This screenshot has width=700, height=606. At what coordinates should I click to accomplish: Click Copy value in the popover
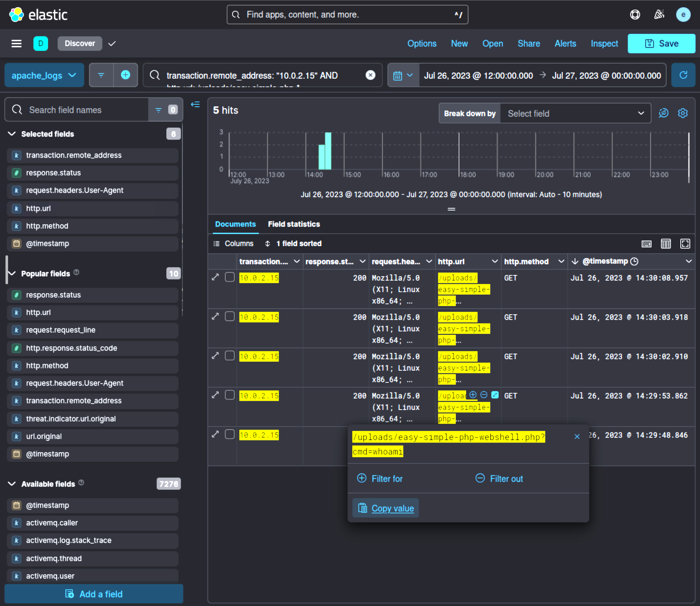[x=386, y=508]
